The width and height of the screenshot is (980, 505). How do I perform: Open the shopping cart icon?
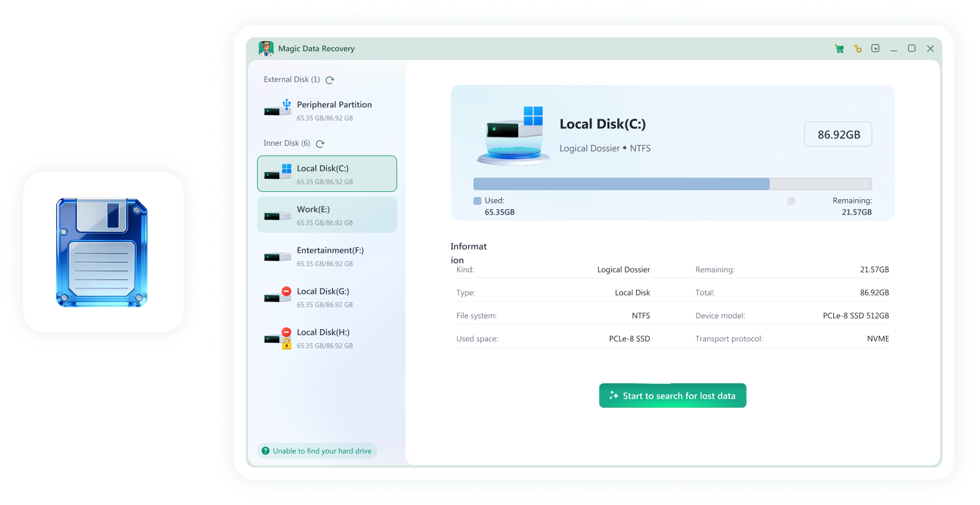point(840,49)
